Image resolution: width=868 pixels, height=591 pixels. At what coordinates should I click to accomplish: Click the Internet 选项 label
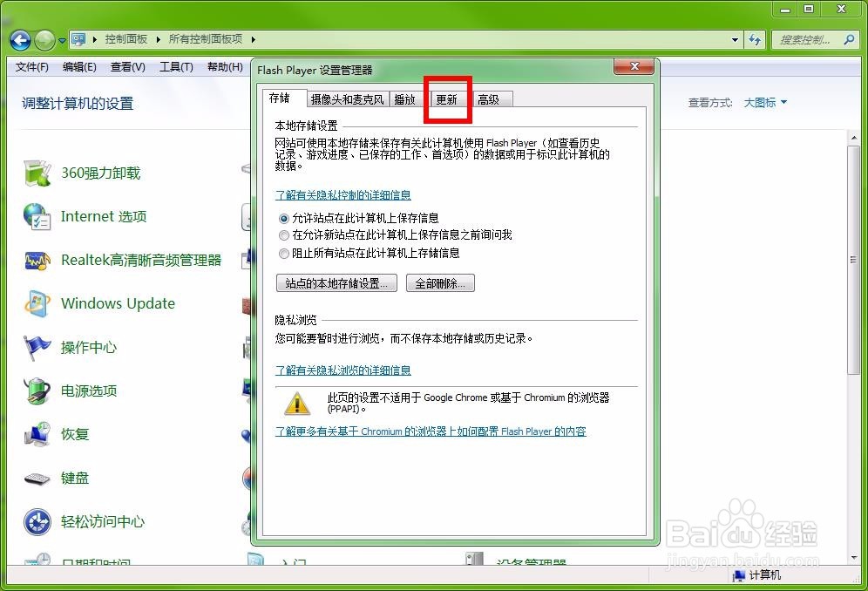tap(104, 216)
